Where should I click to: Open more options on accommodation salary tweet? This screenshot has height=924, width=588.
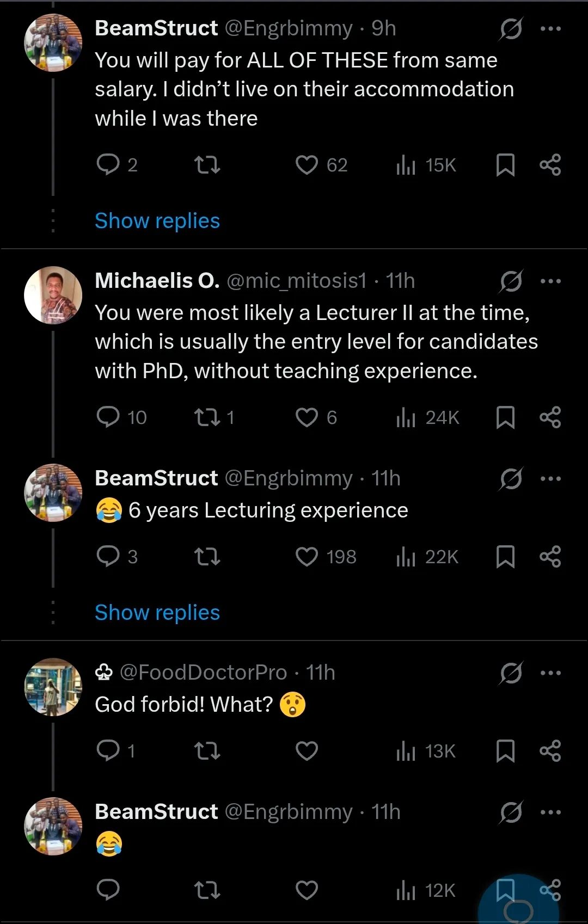pos(550,29)
